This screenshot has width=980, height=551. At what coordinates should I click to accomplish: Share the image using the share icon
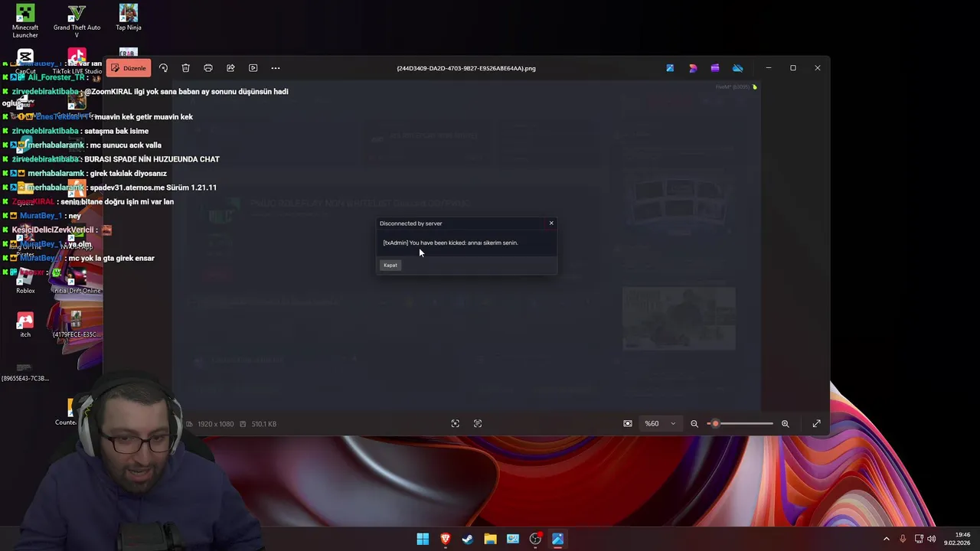[230, 68]
